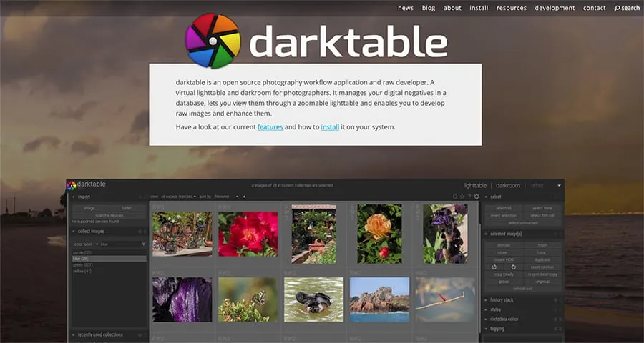Click the create HDR button

tap(504, 259)
